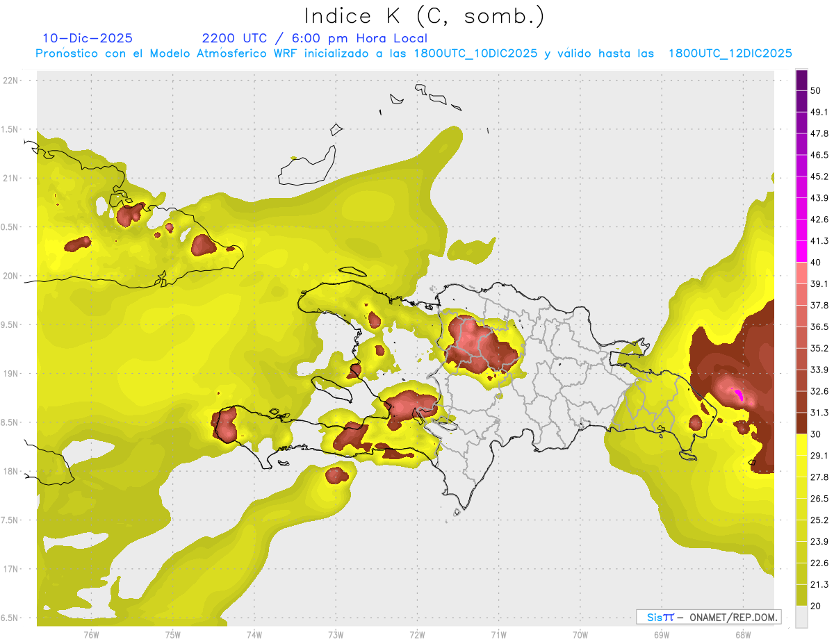Click the 74W longitude label
Screen dimensions: 834x644
254,635
